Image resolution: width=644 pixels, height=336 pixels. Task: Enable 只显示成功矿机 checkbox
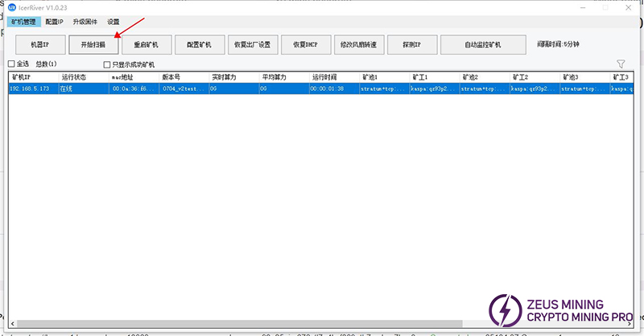(x=106, y=64)
